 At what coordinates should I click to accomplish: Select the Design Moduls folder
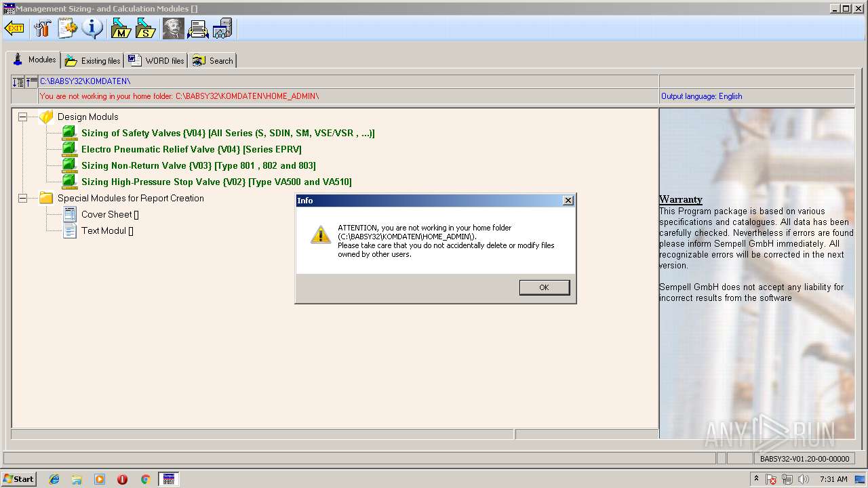tap(88, 117)
